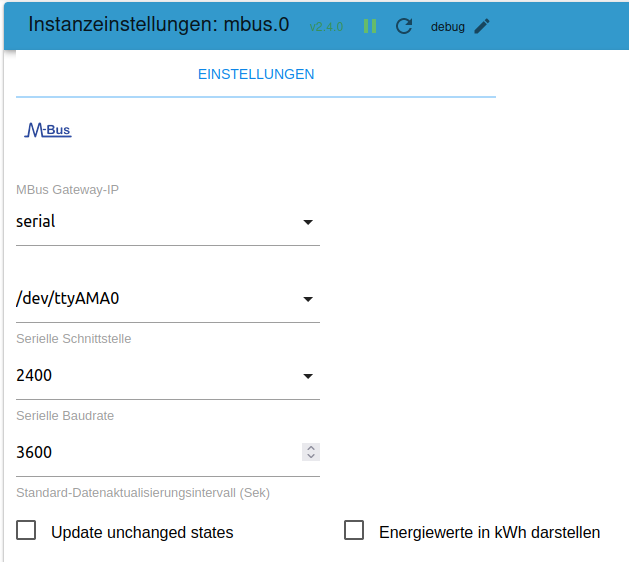Click the v2.4.0 version label
629x562 pixels.
click(x=326, y=27)
